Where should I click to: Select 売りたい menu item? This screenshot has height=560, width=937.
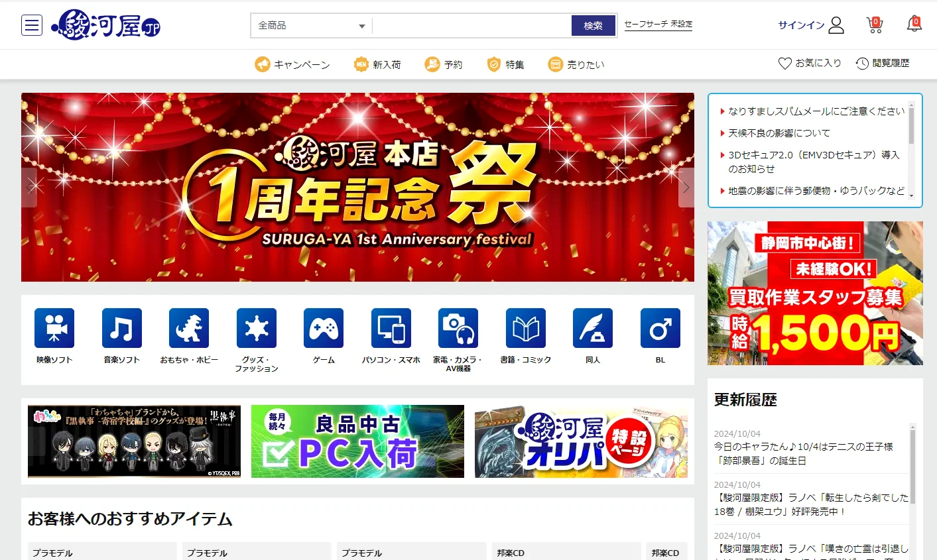click(x=586, y=65)
